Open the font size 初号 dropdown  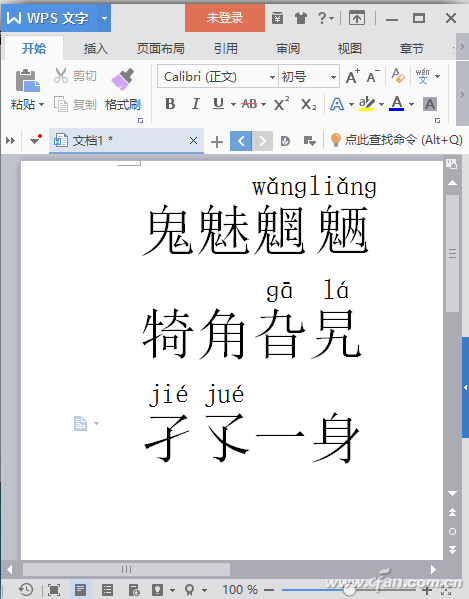click(x=333, y=77)
